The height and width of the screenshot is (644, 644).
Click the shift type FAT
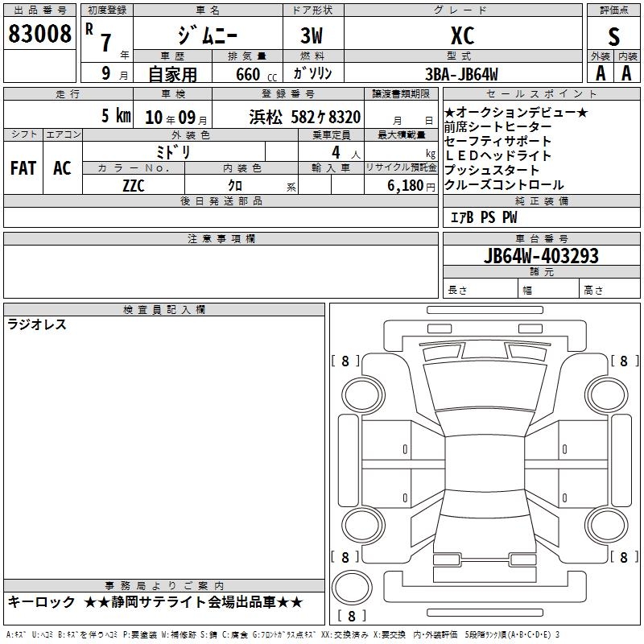point(23,168)
